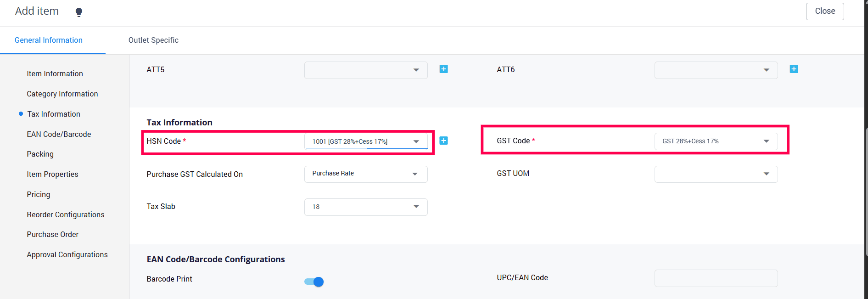Expand the GST Code dropdown

click(716, 141)
